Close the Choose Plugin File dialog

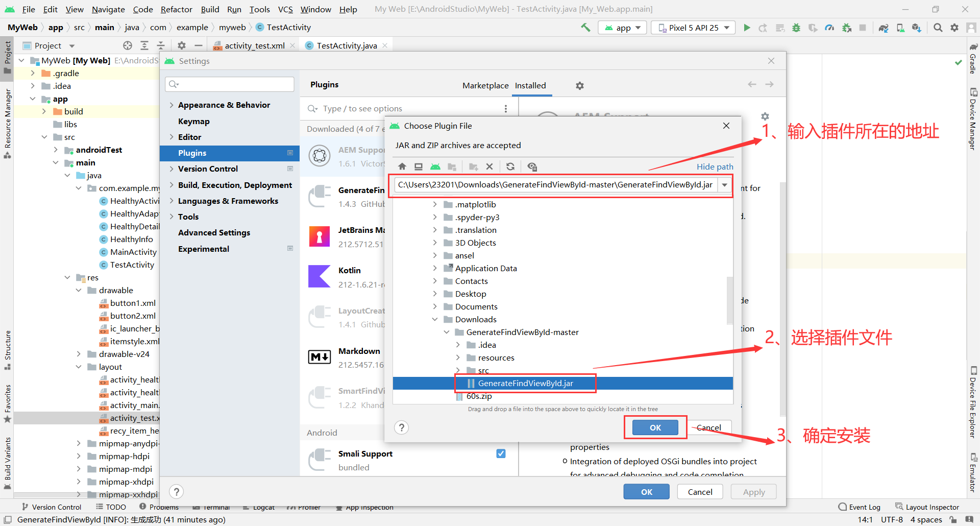726,126
